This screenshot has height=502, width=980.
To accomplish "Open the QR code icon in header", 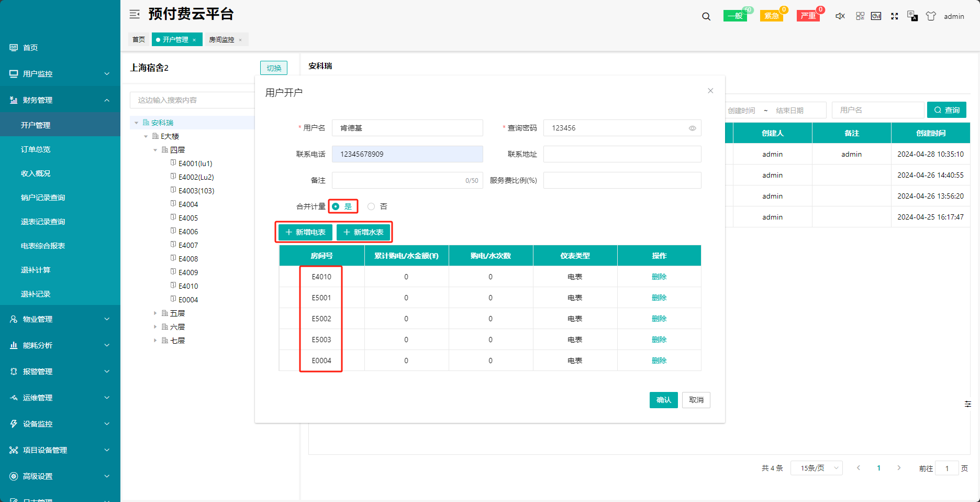I will coord(860,16).
